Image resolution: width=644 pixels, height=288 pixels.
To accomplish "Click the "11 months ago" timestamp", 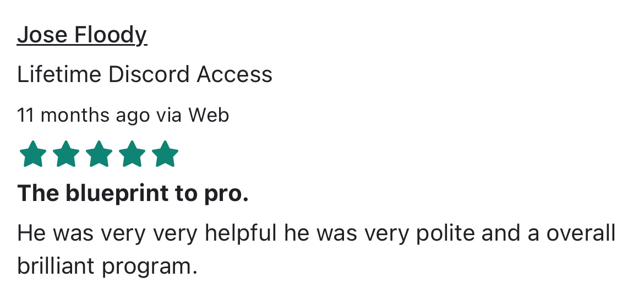I will 83,115.
